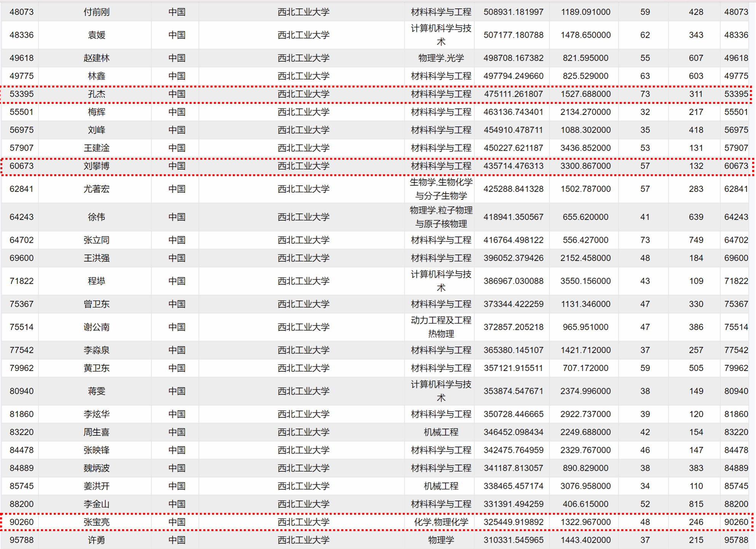Select the subject 生物学,生物化学与分子生物学

point(441,189)
